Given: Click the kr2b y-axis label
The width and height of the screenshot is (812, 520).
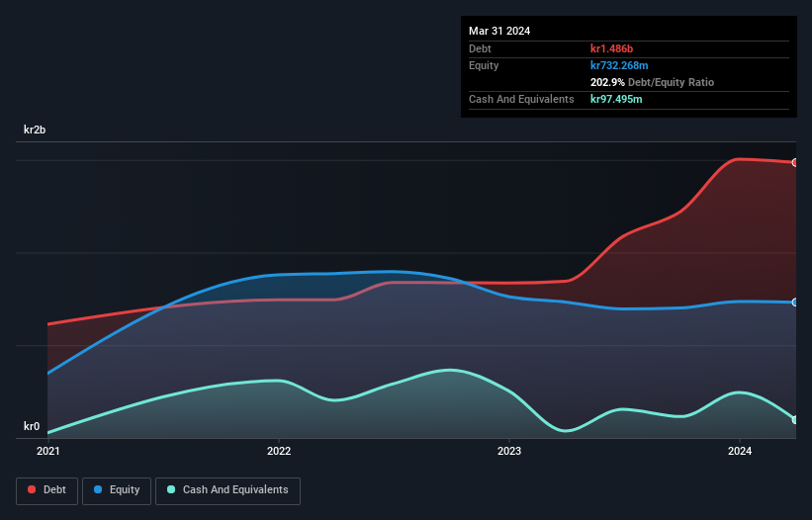Looking at the screenshot, I should click(x=35, y=130).
